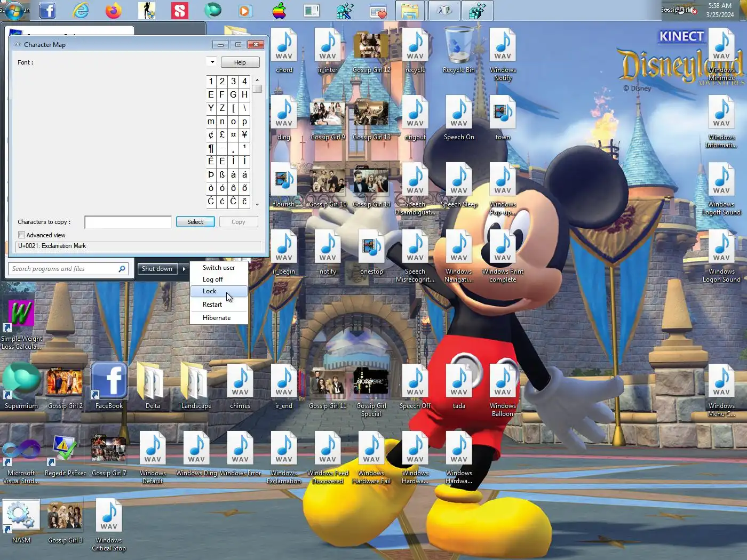The image size is (747, 560).
Task: Click the Select button in Character Map
Action: [195, 222]
